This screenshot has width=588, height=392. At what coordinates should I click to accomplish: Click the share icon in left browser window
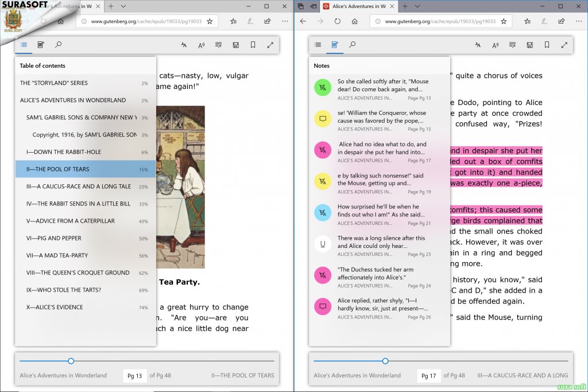tap(268, 21)
